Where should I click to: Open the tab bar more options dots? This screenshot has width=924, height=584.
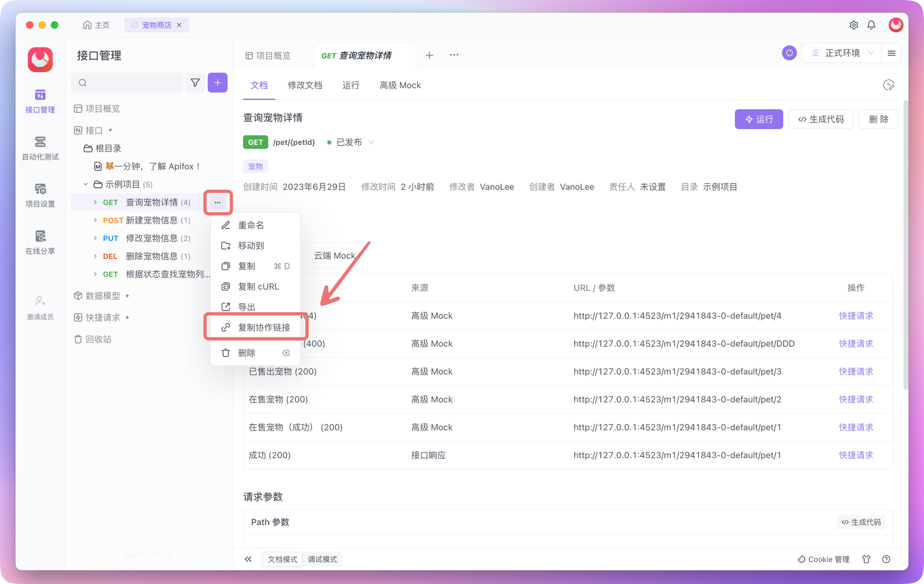click(454, 55)
